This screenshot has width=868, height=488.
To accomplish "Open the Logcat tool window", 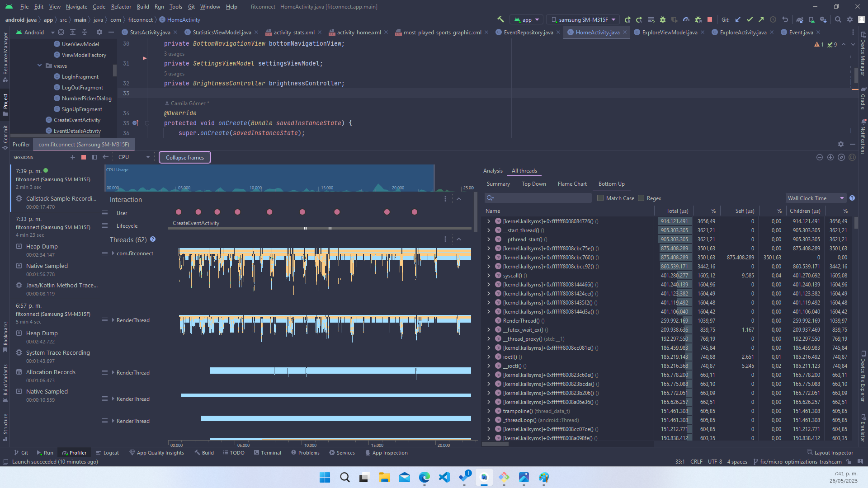I will click(108, 452).
